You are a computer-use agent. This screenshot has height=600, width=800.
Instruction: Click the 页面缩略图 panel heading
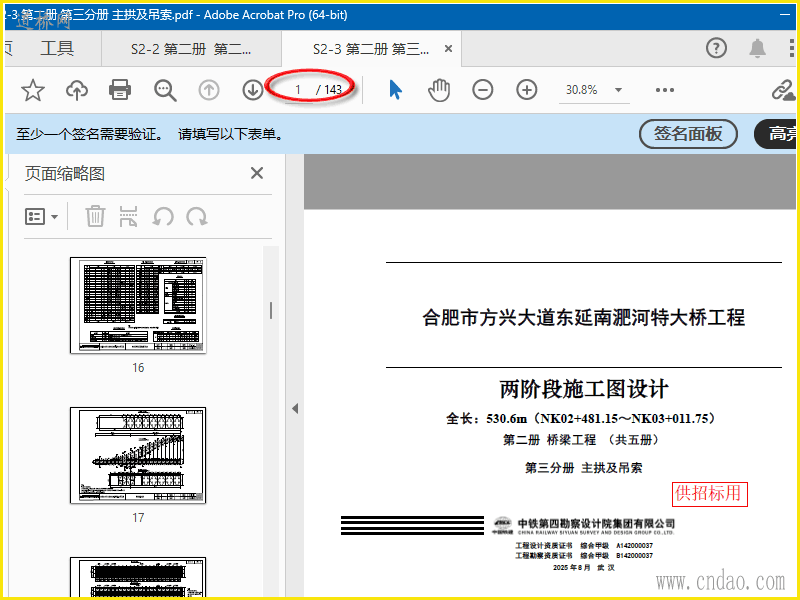coord(65,174)
